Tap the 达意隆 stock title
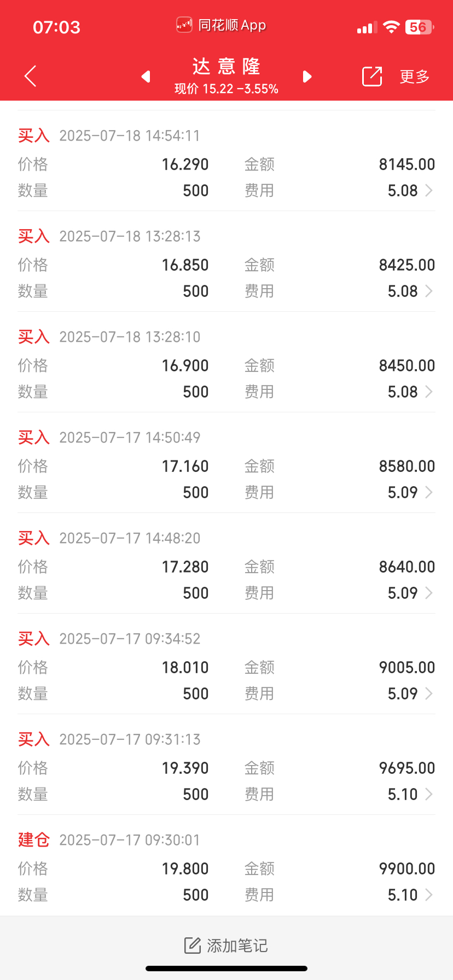 pos(226,67)
